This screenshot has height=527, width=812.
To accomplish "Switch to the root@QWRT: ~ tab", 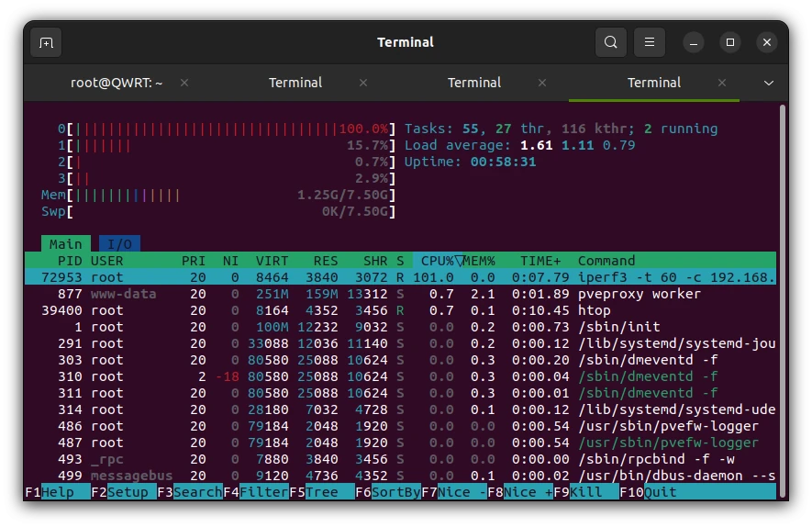I will point(117,83).
